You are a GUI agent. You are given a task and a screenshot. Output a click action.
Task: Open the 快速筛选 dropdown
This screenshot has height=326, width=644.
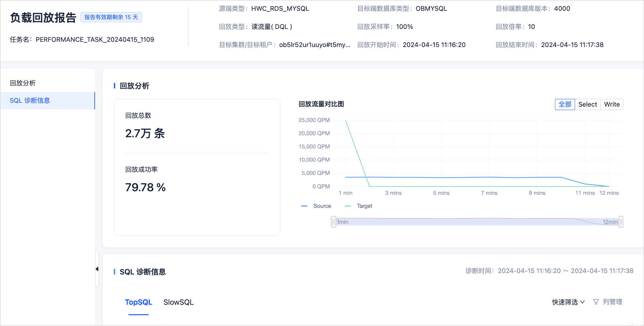[x=568, y=302]
